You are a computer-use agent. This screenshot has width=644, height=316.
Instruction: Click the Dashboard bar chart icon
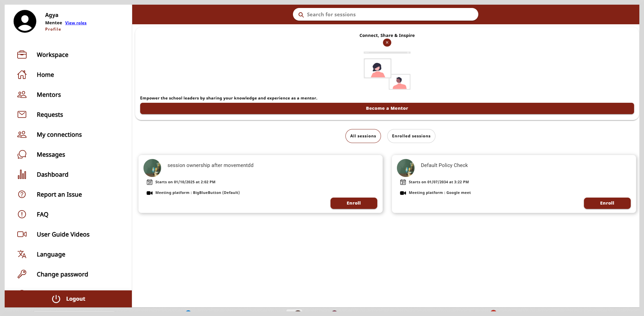[x=22, y=174]
